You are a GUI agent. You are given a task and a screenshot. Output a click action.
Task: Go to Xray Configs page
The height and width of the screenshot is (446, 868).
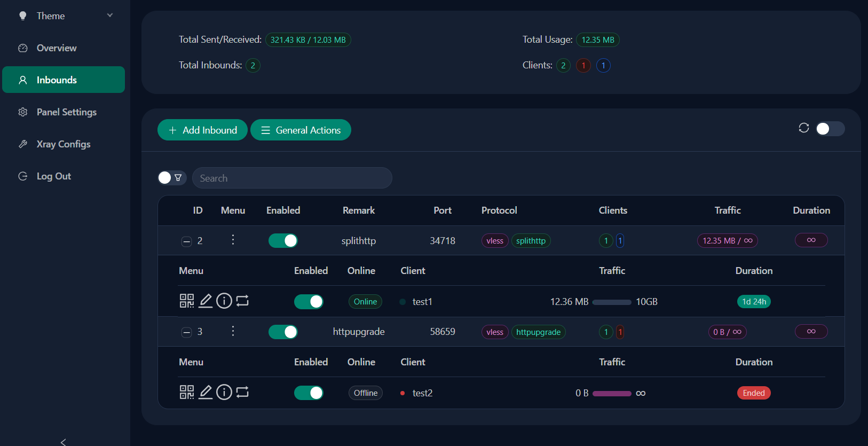coord(63,144)
